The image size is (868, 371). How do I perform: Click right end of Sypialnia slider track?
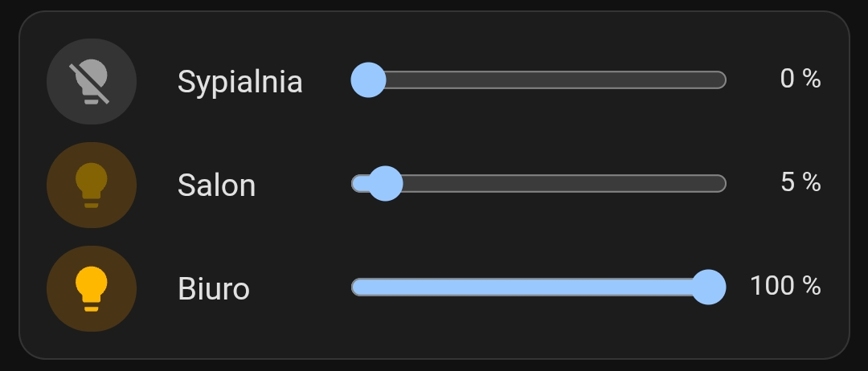click(719, 80)
